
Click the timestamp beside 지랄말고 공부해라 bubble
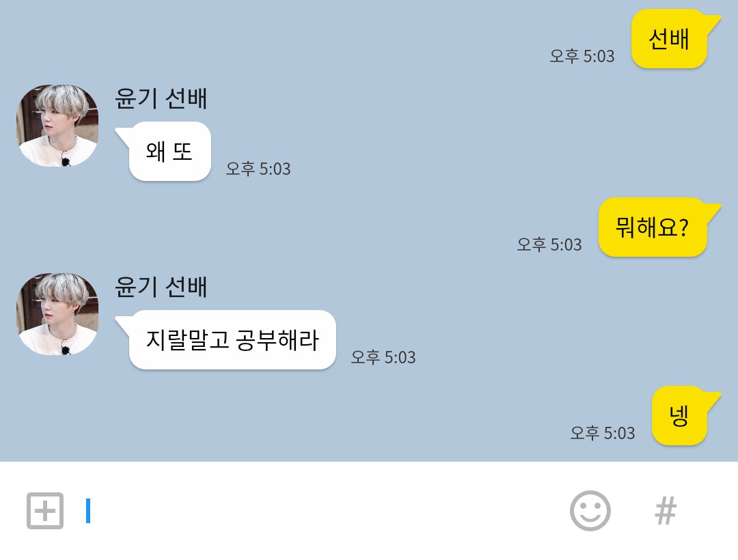point(383,357)
